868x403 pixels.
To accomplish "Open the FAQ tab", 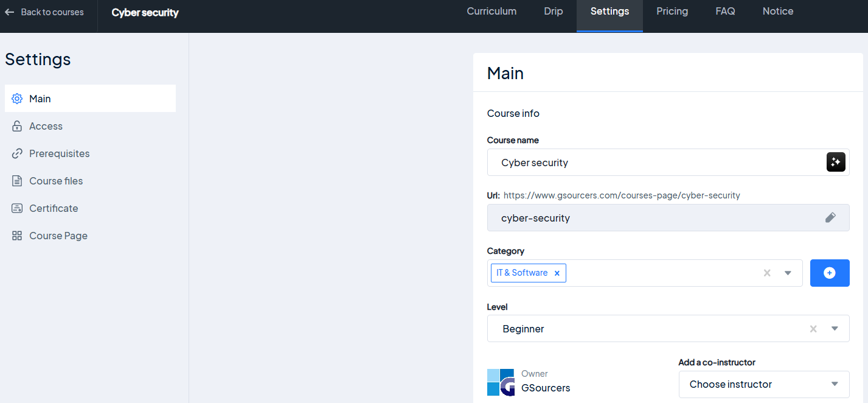I will (x=725, y=12).
